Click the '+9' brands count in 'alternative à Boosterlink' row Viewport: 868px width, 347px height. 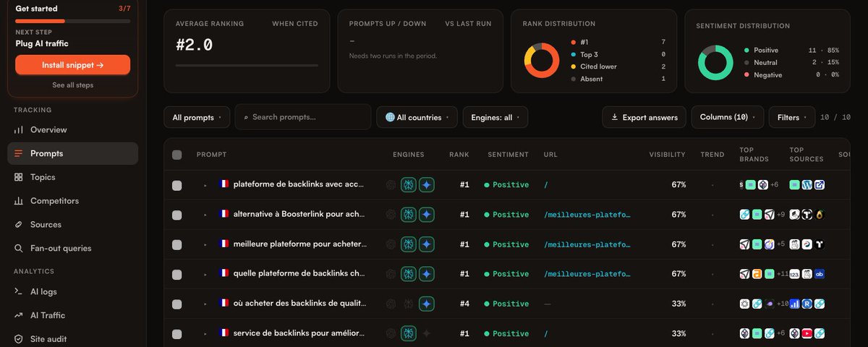click(780, 215)
